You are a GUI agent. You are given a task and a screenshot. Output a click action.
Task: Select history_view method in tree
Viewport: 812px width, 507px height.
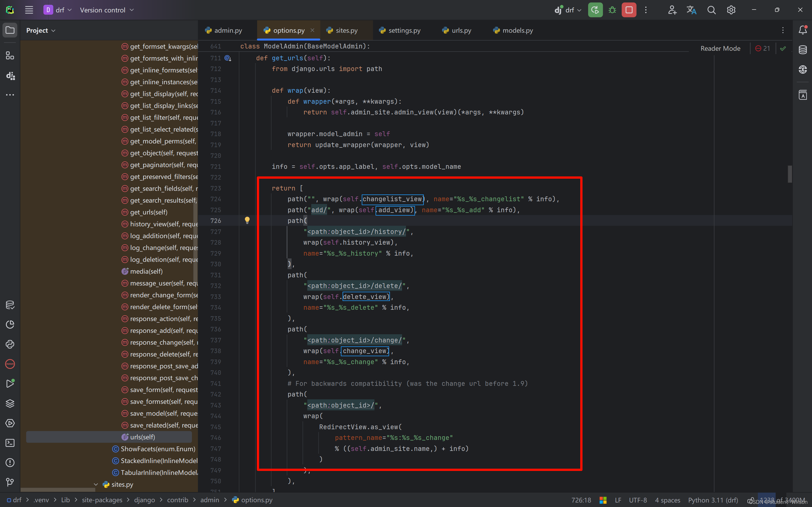(x=160, y=224)
